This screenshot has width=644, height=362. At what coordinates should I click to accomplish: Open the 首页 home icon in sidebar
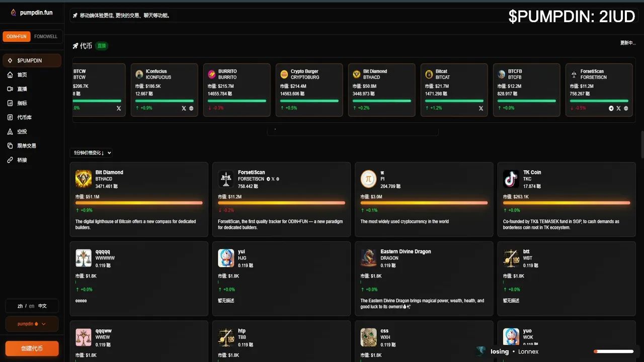tap(10, 75)
